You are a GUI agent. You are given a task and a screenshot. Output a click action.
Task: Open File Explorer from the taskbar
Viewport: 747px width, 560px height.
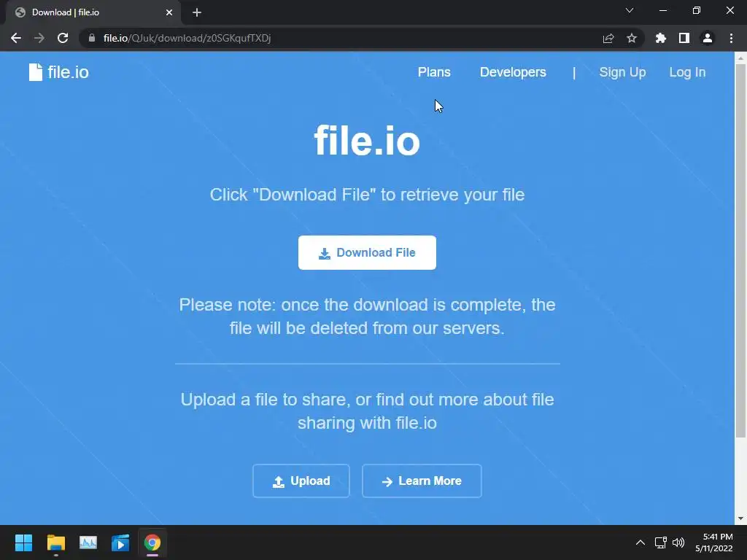tap(55, 542)
